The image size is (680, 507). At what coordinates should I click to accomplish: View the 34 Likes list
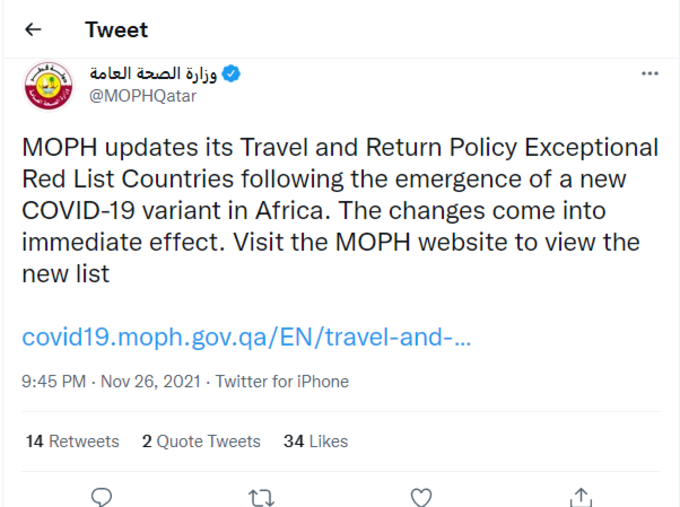(316, 441)
